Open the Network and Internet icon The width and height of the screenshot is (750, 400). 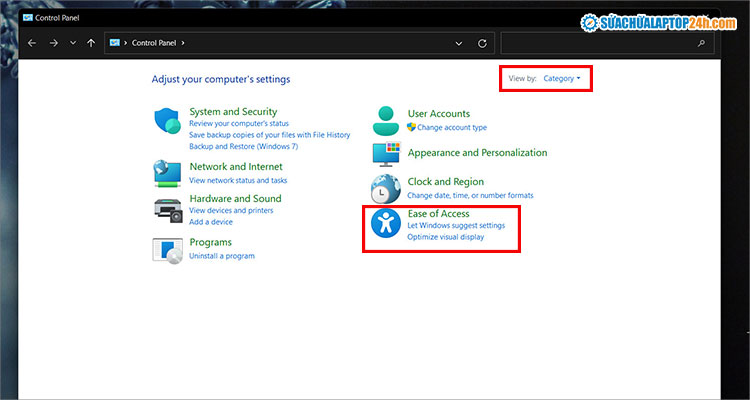coord(167,173)
